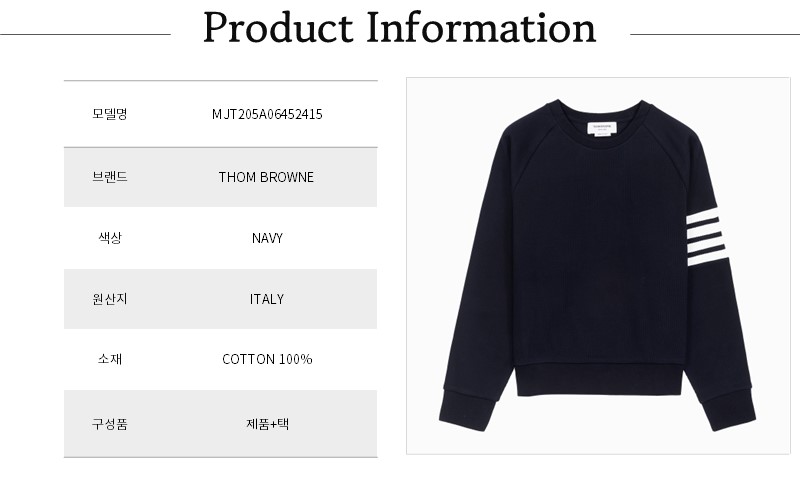
Task: Click the 원산지 label cell
Action: click(109, 299)
